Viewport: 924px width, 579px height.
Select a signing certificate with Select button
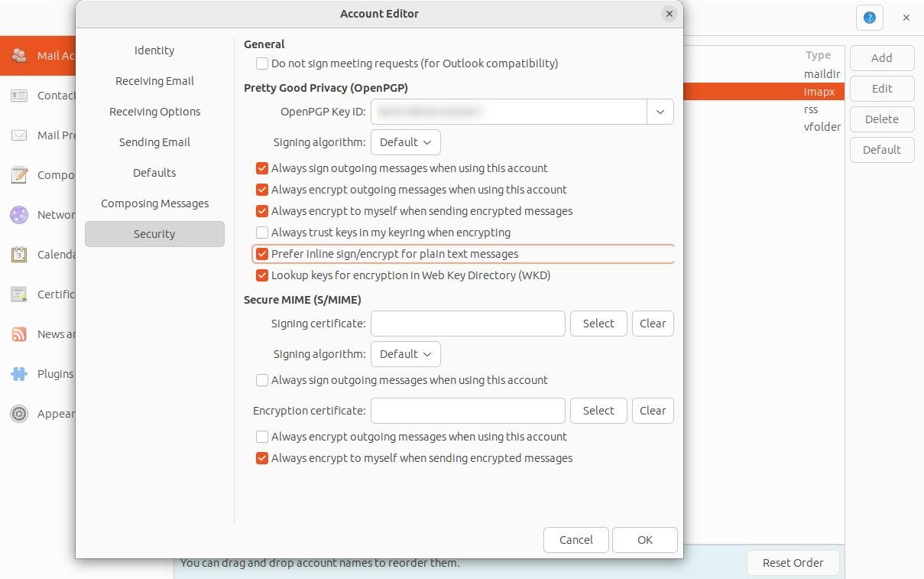[x=598, y=323]
